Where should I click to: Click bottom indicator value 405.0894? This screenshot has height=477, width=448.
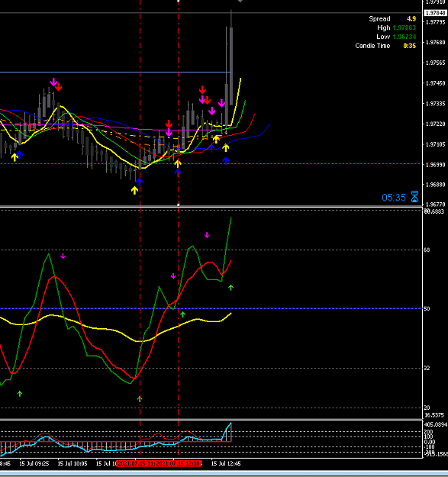436,424
